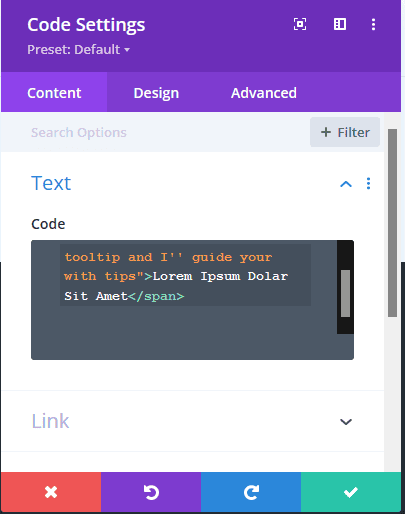Save changes with the green checkmark
This screenshot has height=514, width=405.
(351, 492)
